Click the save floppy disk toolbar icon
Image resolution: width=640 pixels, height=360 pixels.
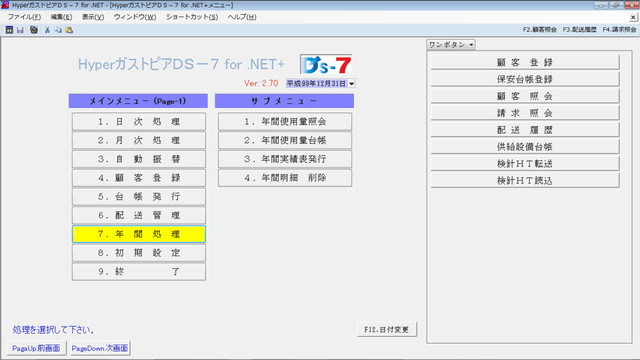coord(20,30)
